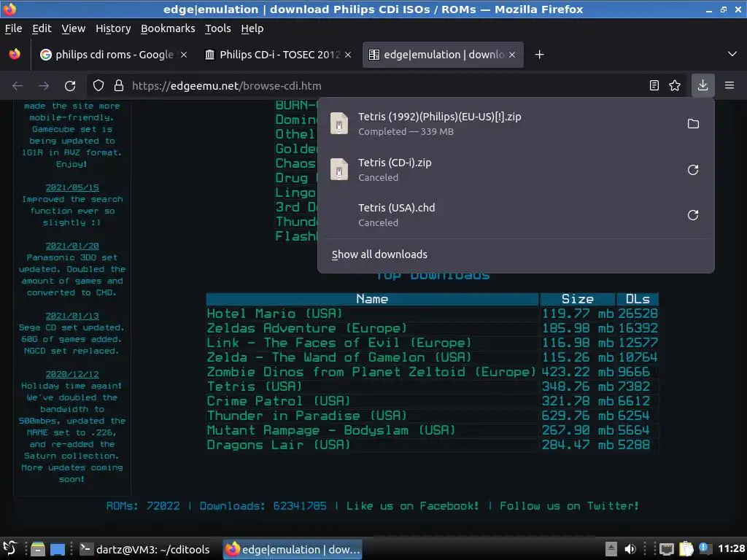This screenshot has width=747, height=560.
Task: Switch to Philips CD-i TOSEC 2012 tab
Action: (x=279, y=55)
